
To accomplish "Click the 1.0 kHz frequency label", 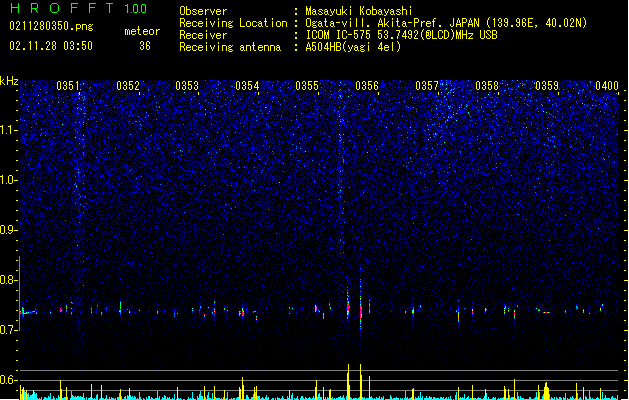I will tap(9, 180).
